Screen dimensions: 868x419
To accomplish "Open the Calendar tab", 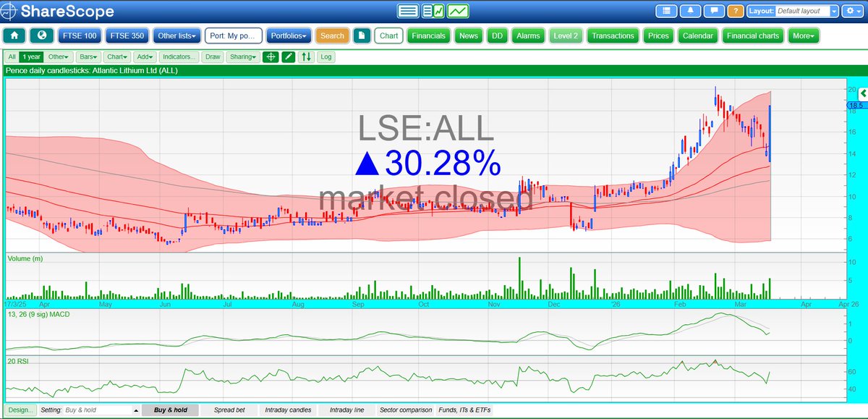I will [697, 35].
